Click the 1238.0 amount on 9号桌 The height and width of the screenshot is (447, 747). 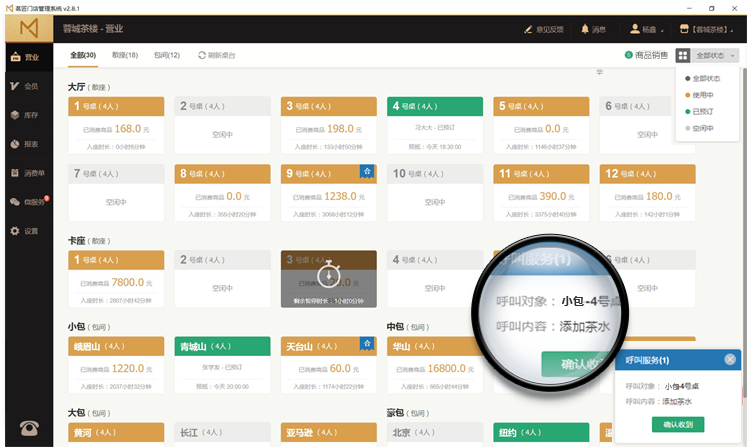pyautogui.click(x=340, y=196)
